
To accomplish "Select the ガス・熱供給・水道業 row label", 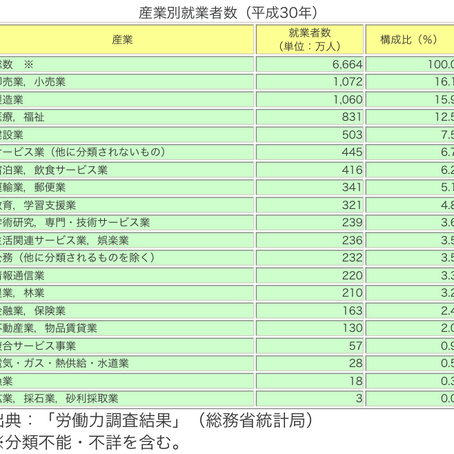I will tap(76, 363).
